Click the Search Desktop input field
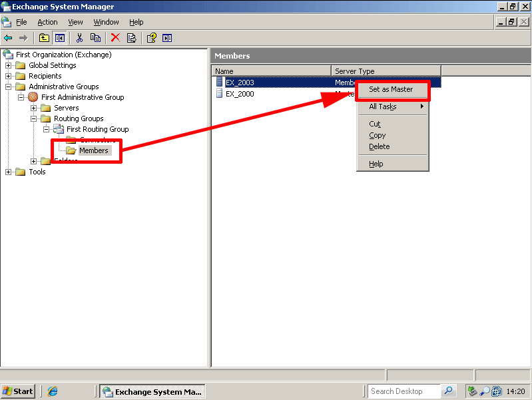 [x=404, y=391]
